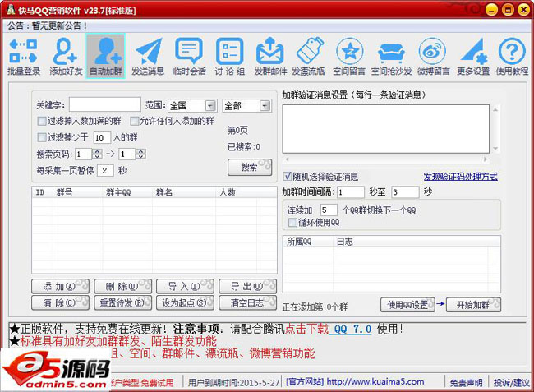Click the 群主QQ column header
This screenshot has height=392, width=534.
pyautogui.click(x=127, y=192)
